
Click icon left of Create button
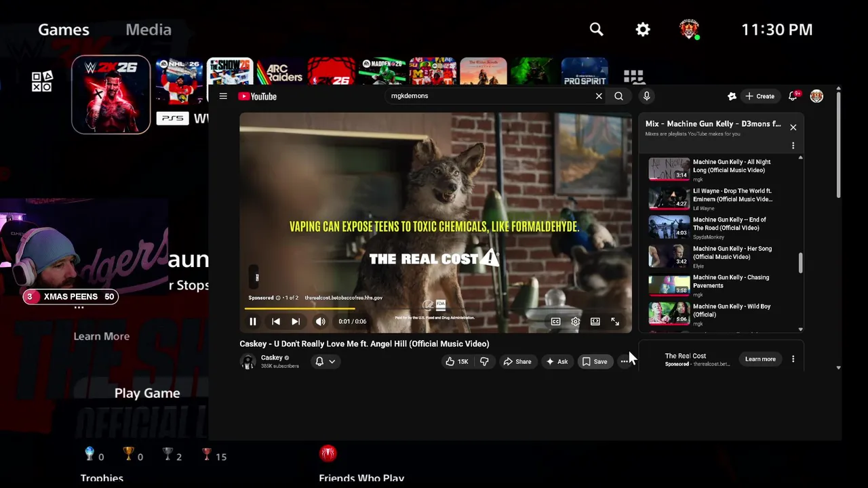click(x=732, y=96)
